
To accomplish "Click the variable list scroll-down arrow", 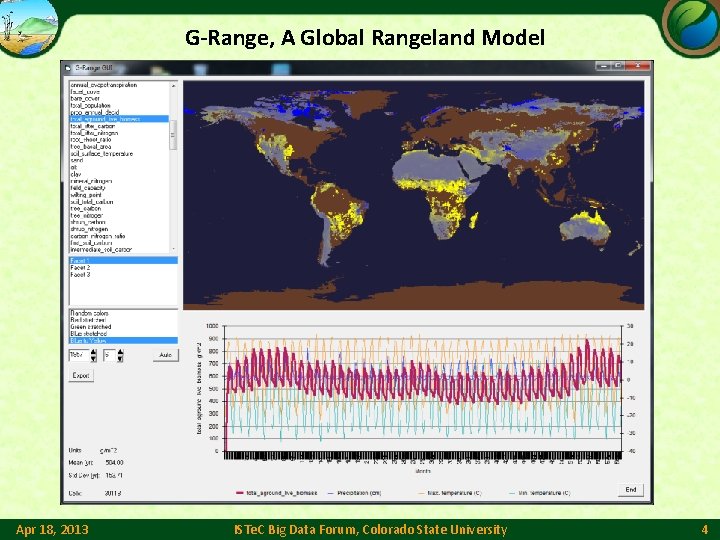I will (x=173, y=249).
